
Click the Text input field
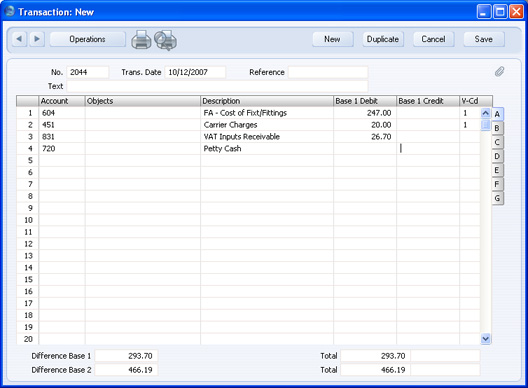pyautogui.click(x=217, y=86)
